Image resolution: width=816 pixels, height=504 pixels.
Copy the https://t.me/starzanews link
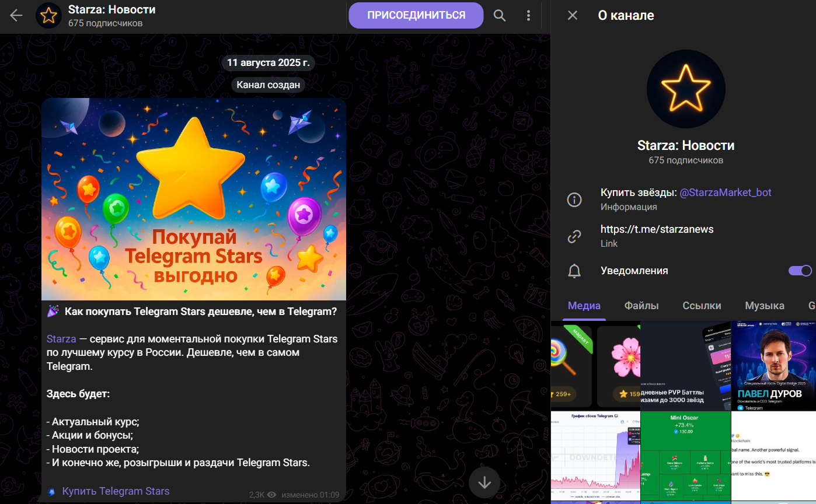657,229
